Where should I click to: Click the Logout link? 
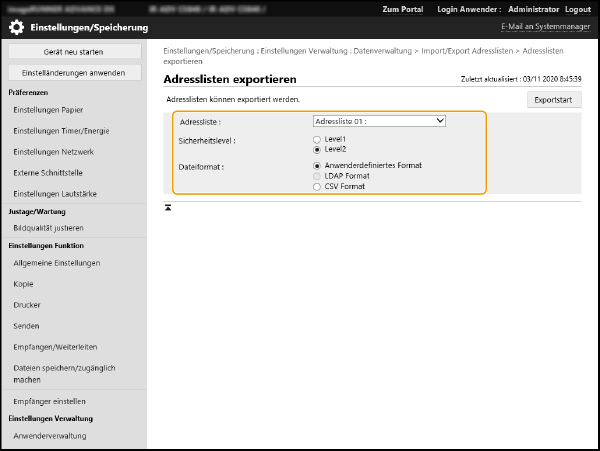(577, 9)
